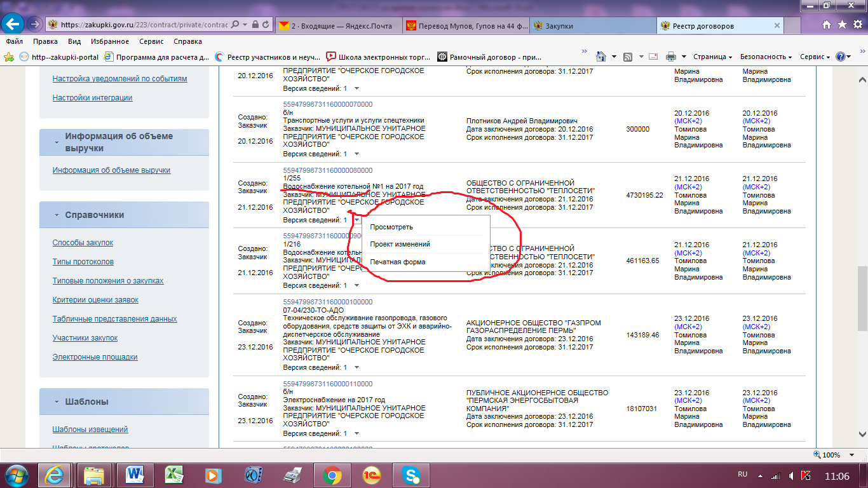The width and height of the screenshot is (868, 488).
Task: Launch Microsoft Word from the taskbar
Action: (x=135, y=475)
